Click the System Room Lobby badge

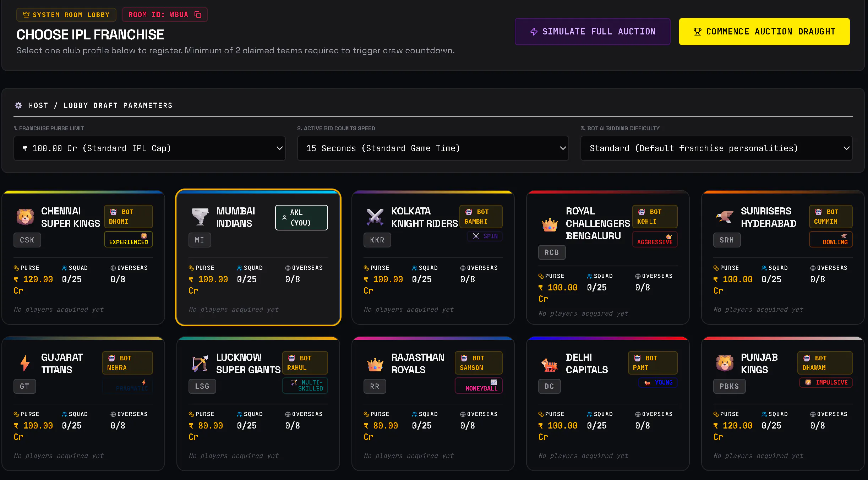[66, 15]
